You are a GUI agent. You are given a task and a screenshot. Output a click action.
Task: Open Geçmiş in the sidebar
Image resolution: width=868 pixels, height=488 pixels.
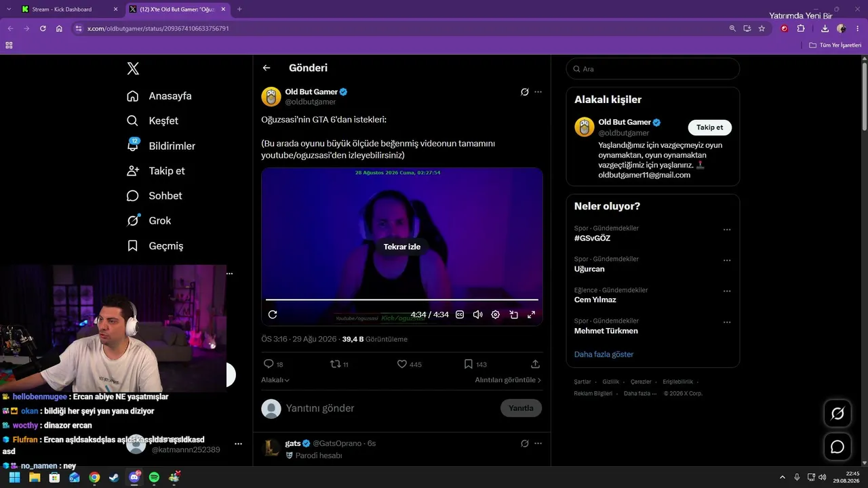click(x=155, y=246)
